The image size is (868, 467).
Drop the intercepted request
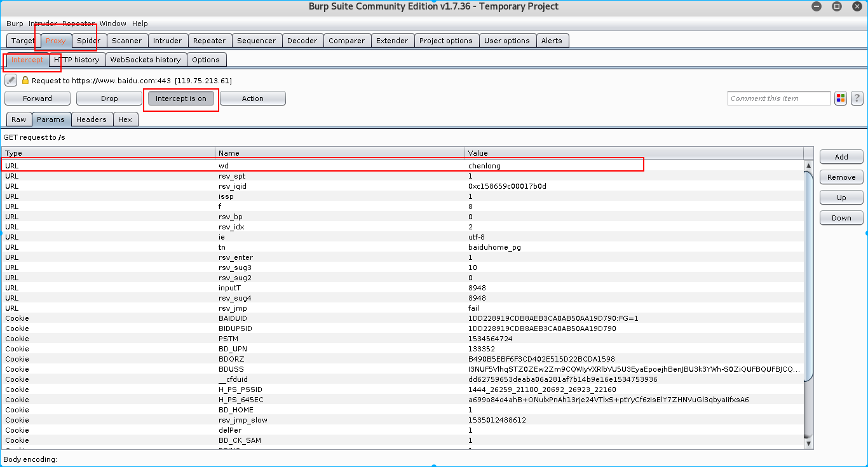109,98
